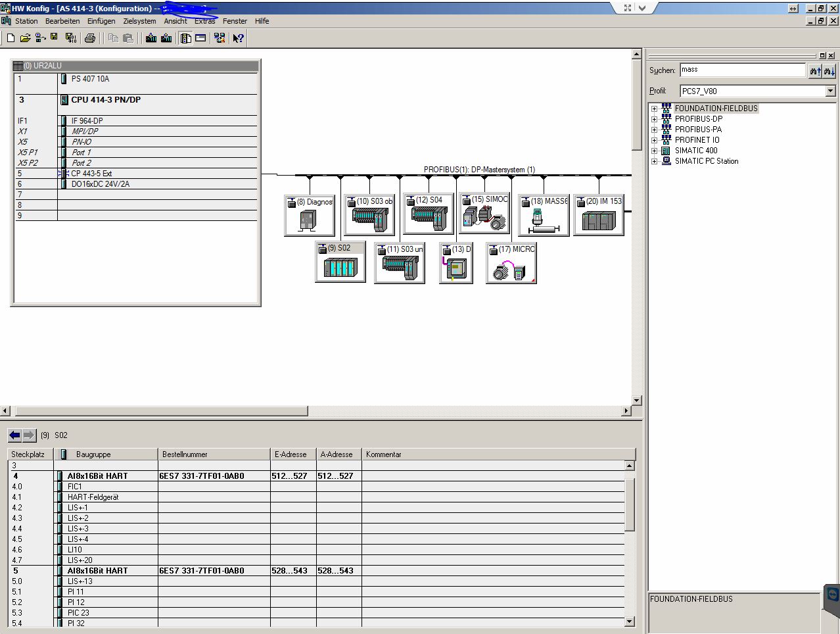Toggle the hardware Catalog view icon
The image size is (840, 634).
pyautogui.click(x=186, y=38)
